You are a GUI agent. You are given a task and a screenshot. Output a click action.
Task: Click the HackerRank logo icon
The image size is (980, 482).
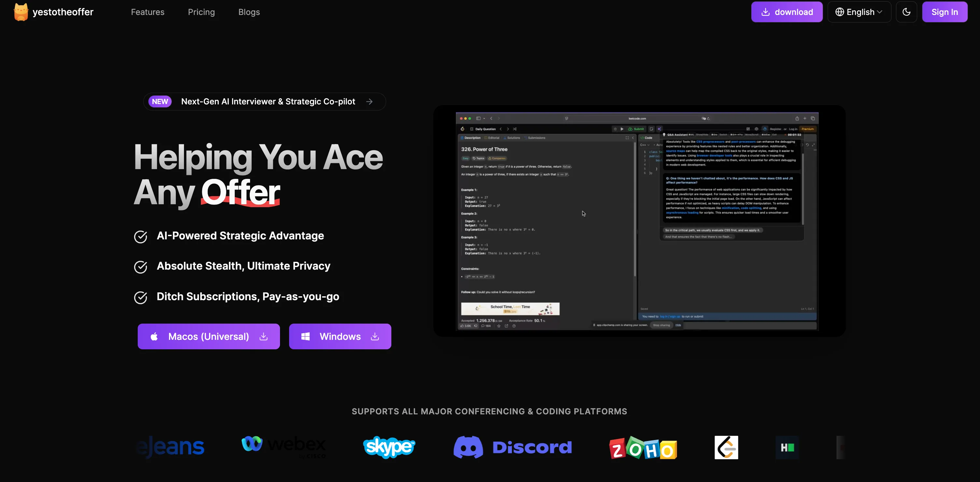787,448
